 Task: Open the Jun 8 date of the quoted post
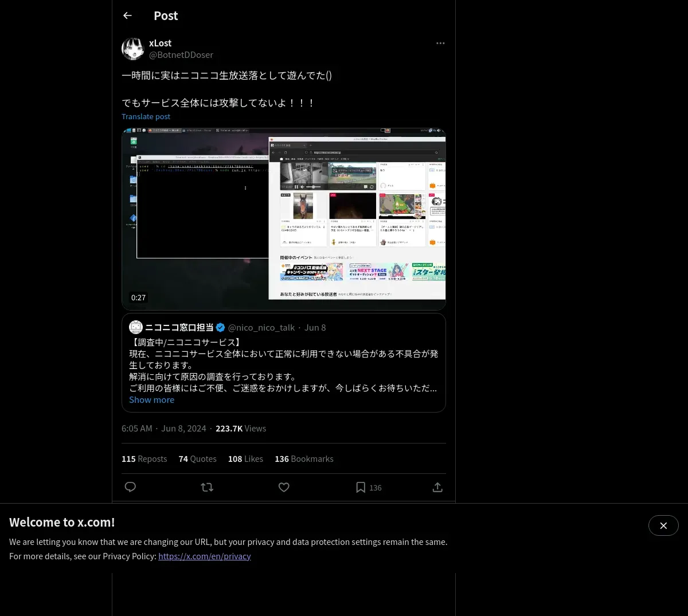click(315, 328)
